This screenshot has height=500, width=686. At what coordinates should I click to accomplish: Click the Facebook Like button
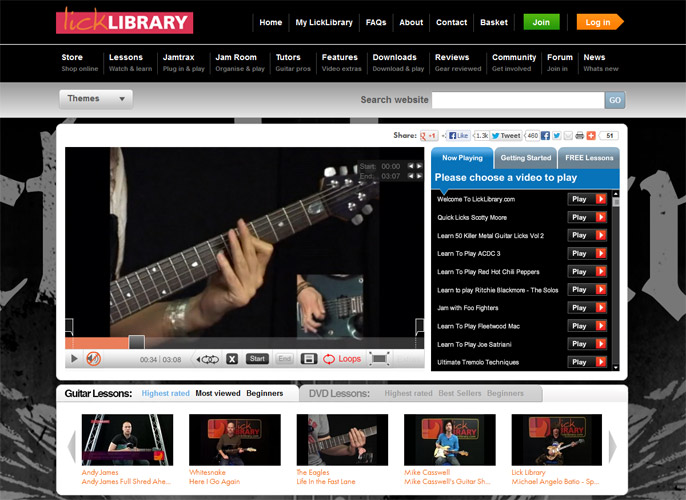pos(458,136)
